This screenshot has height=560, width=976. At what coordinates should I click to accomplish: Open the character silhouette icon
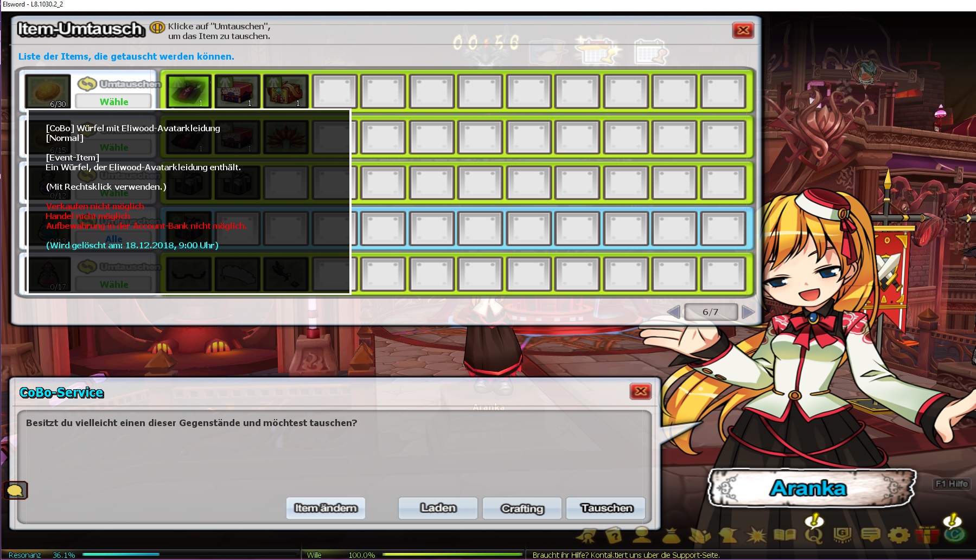[x=642, y=536]
